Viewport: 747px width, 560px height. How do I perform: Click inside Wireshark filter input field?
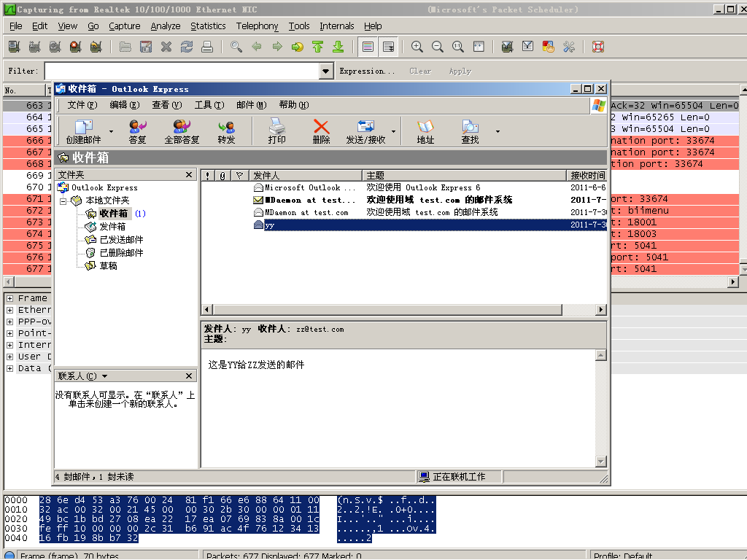(182, 71)
